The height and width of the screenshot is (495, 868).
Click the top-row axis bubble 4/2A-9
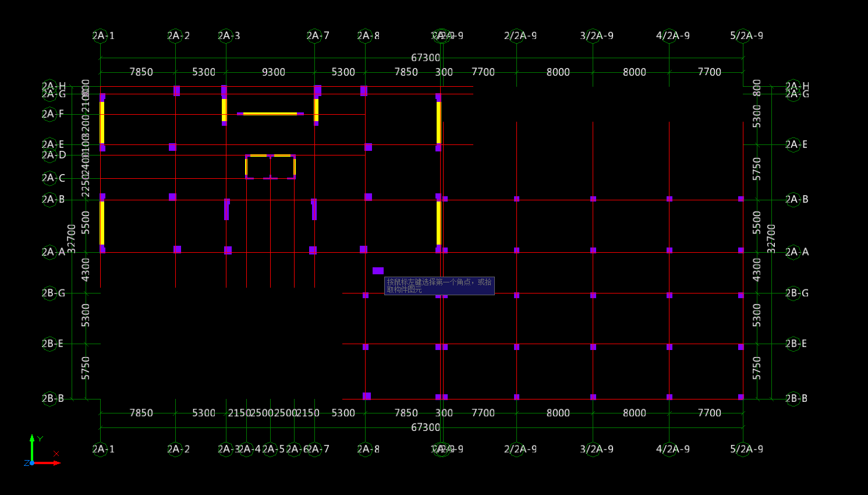(672, 36)
